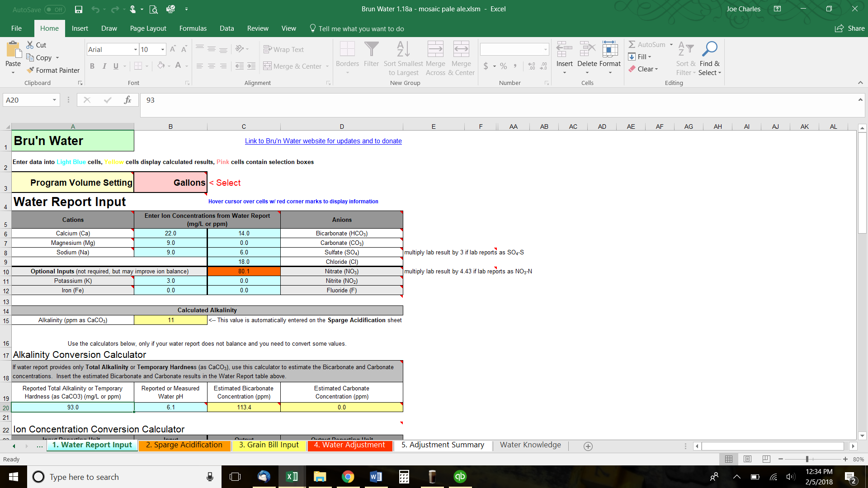
Task: Toggle underline formatting
Action: point(116,66)
